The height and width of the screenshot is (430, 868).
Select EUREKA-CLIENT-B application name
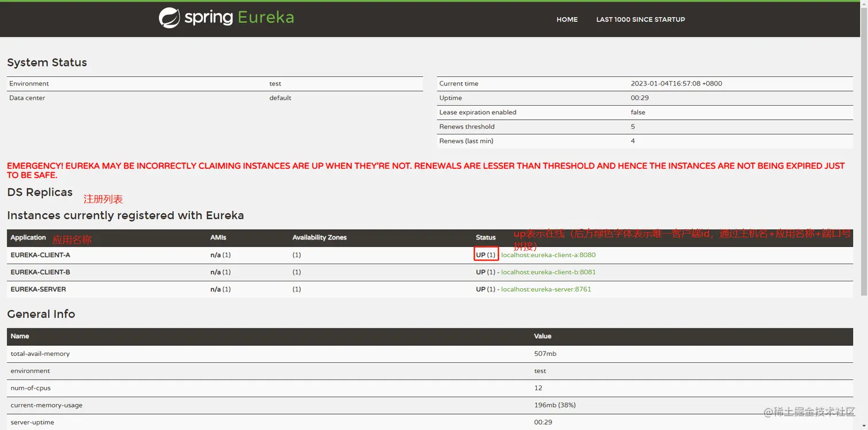pyautogui.click(x=40, y=272)
